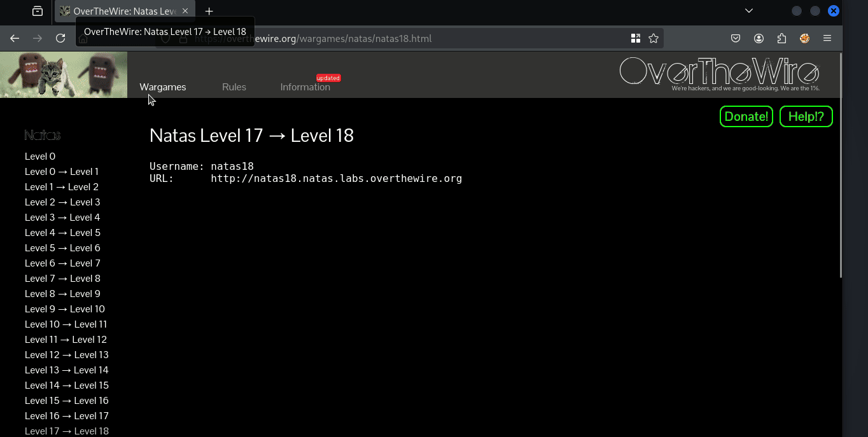Close the OverTheWire Natas tab
Viewport: 868px width, 437px height.
(x=185, y=11)
